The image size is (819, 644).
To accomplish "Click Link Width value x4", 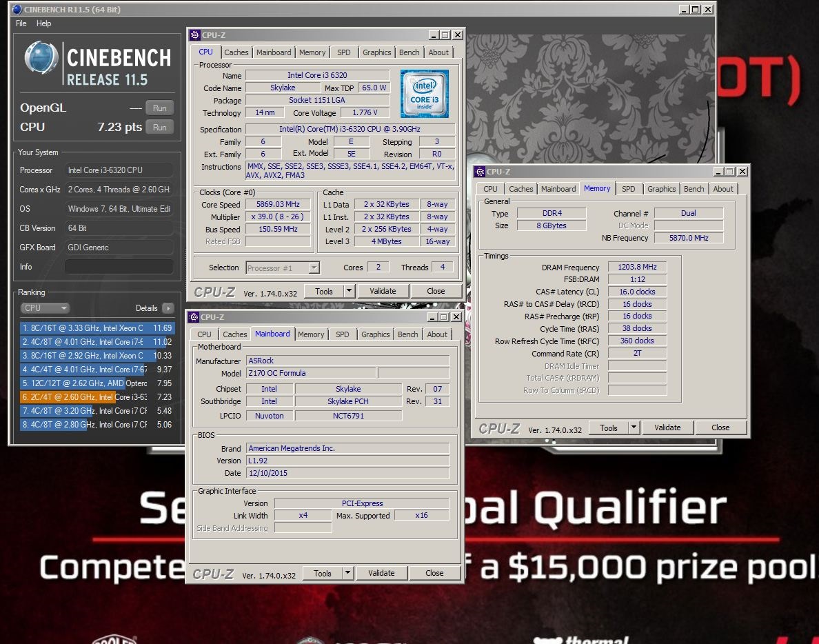I will click(x=303, y=516).
